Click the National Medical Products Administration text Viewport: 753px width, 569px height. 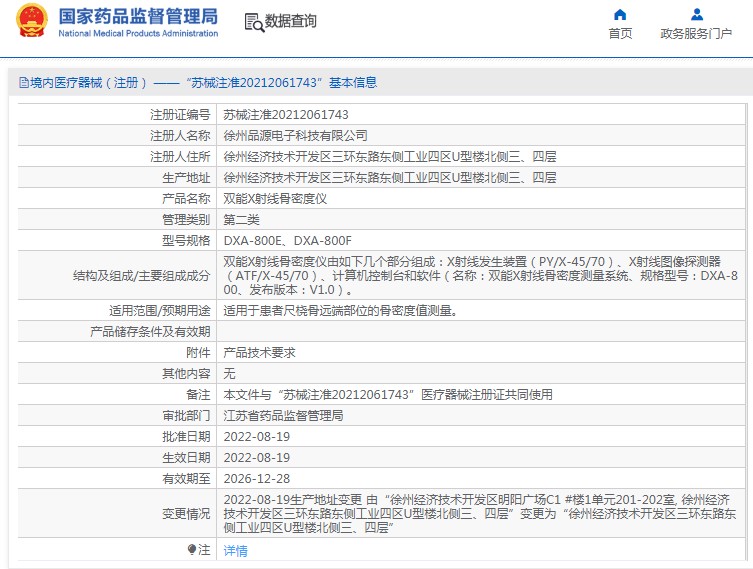pyautogui.click(x=138, y=33)
